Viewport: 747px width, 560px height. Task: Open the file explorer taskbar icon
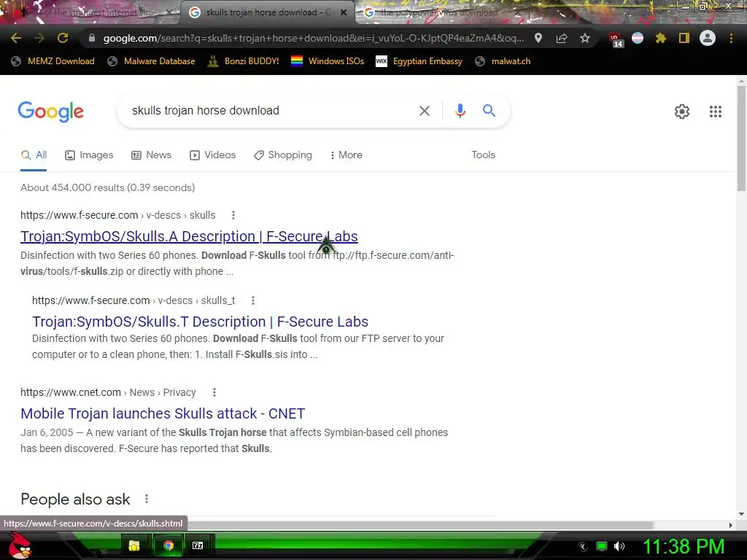tap(134, 545)
